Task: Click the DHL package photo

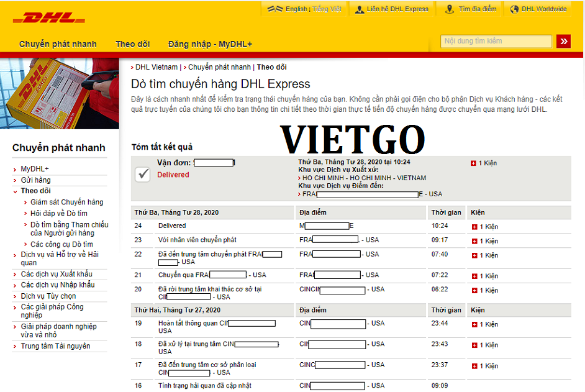Action: tap(60, 93)
